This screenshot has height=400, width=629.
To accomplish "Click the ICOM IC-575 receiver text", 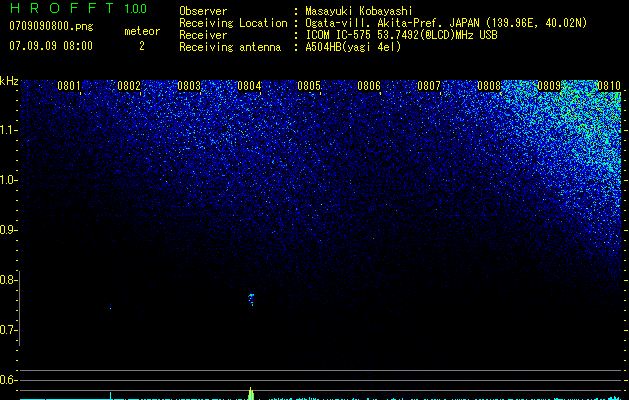I will (x=401, y=35).
